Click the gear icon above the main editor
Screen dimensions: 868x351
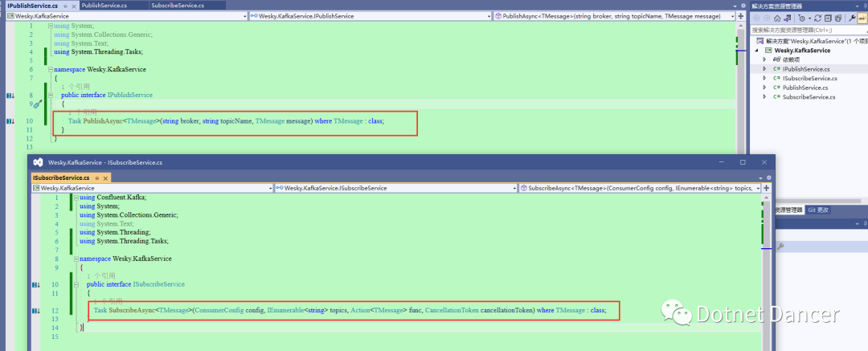[743, 6]
